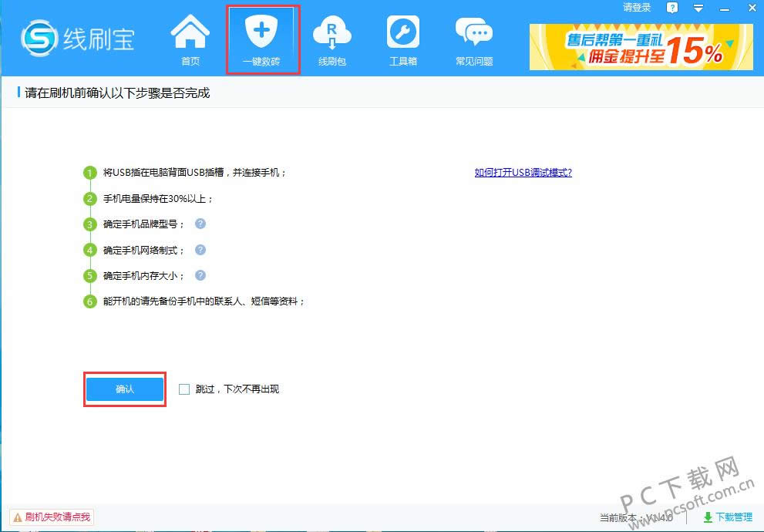
Task: Minimize the 线刷宝 window
Action: (x=724, y=8)
